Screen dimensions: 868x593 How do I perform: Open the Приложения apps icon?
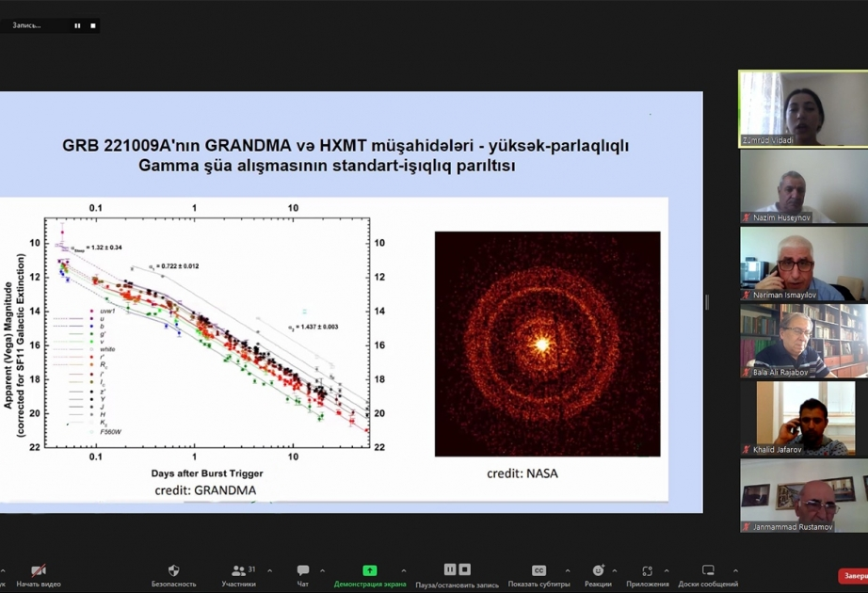[x=647, y=570]
